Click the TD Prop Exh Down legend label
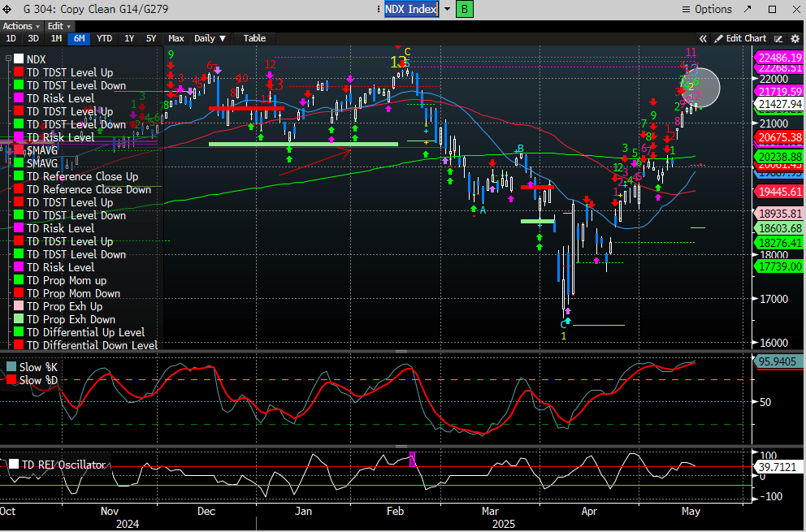806x532 pixels. coord(71,319)
